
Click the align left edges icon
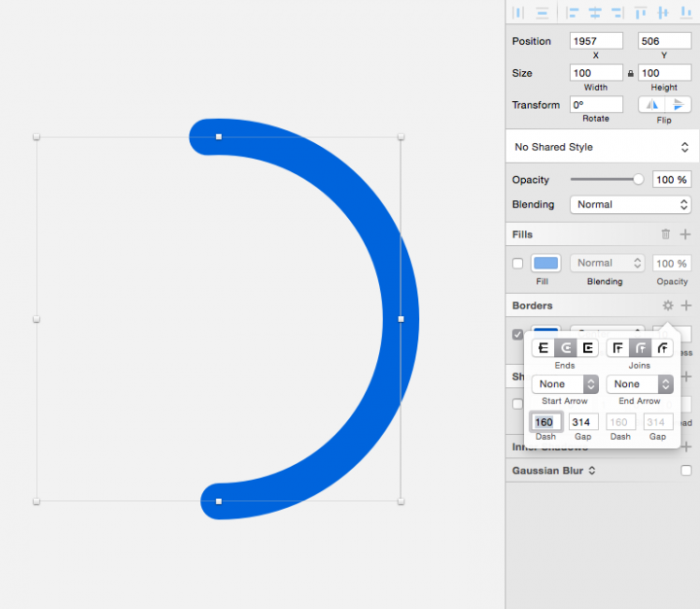coord(574,13)
